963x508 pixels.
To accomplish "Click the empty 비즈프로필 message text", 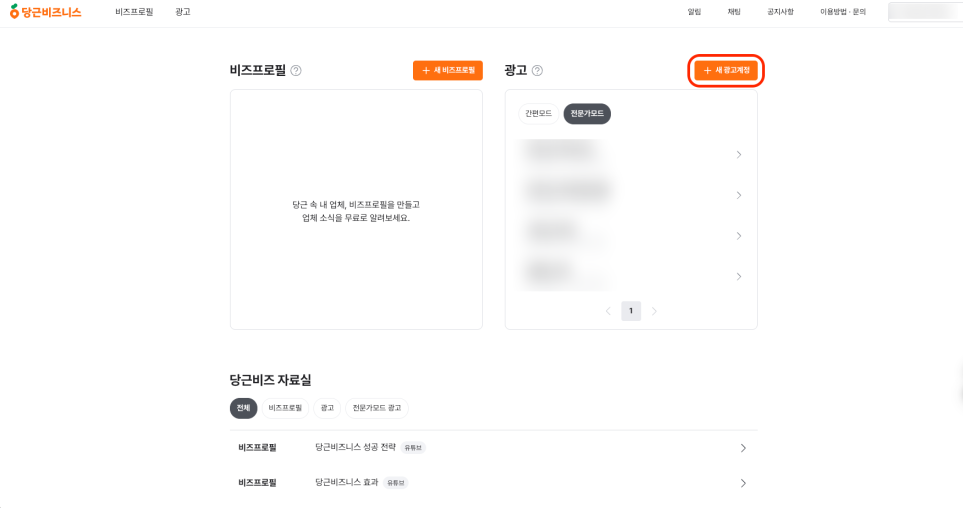I will tap(356, 211).
